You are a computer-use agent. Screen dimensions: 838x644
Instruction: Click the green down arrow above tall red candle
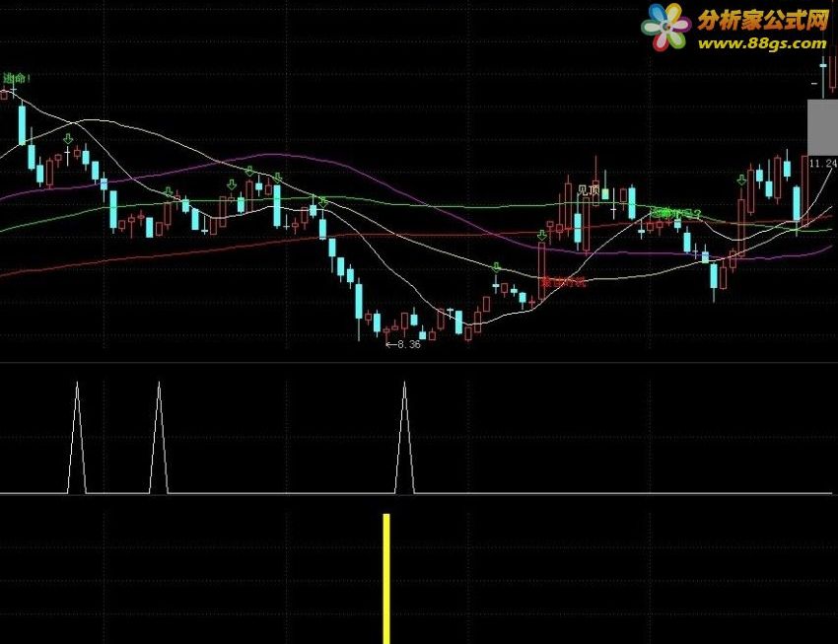pos(542,235)
